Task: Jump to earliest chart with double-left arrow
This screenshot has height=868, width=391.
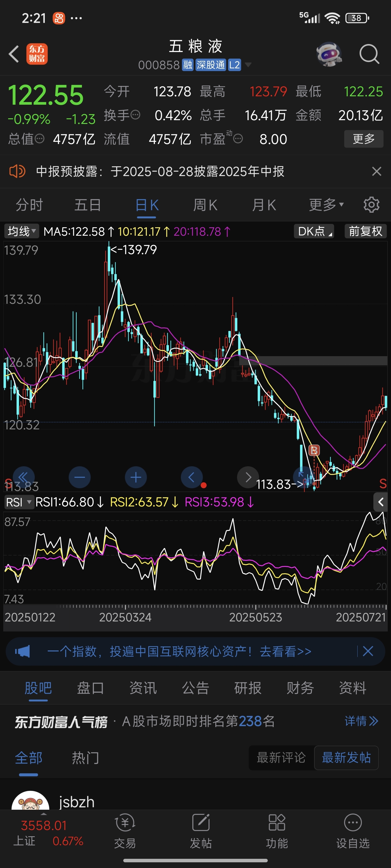Action: (24, 477)
